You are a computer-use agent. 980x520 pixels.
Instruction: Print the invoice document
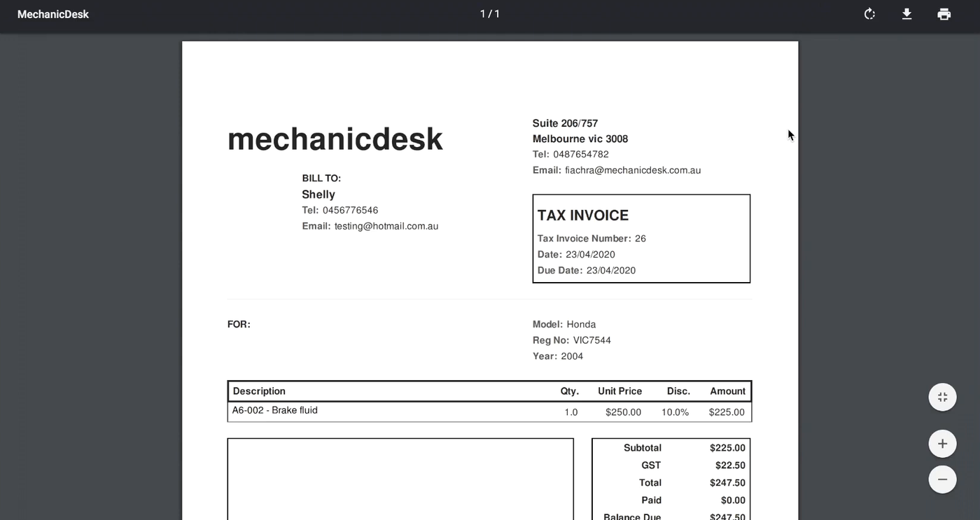click(944, 14)
